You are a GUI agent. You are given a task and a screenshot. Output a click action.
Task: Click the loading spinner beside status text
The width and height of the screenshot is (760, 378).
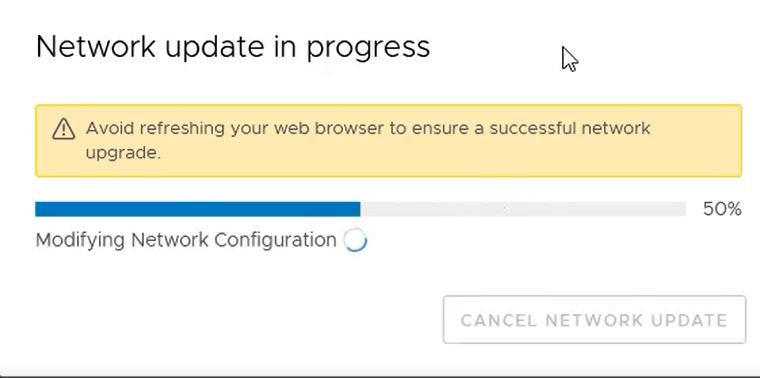tap(355, 240)
